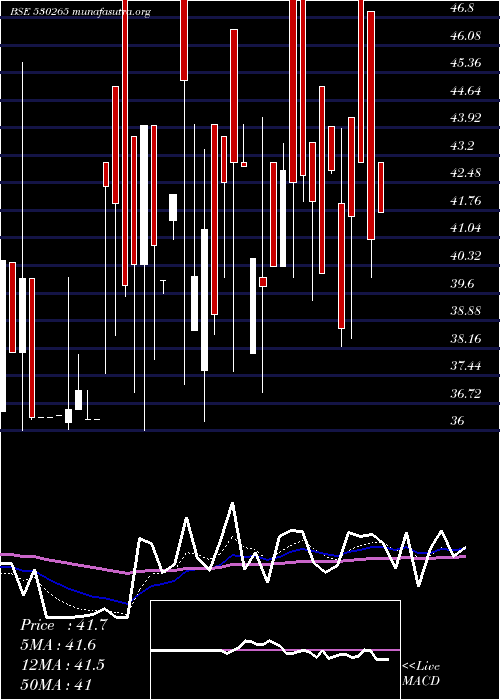Click the 36.72 price axis label
Screen dimensions: 500x700
[x=466, y=393]
